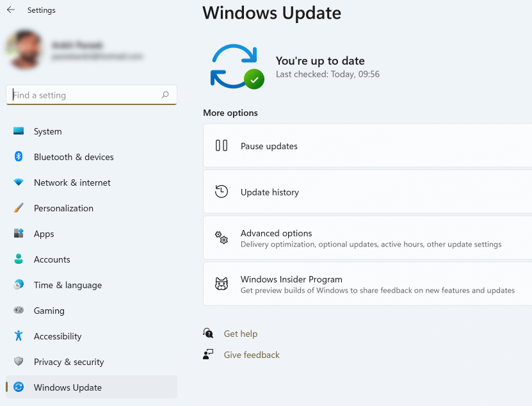
Task: Open Network & internet via its globe icon
Action: pos(19,183)
